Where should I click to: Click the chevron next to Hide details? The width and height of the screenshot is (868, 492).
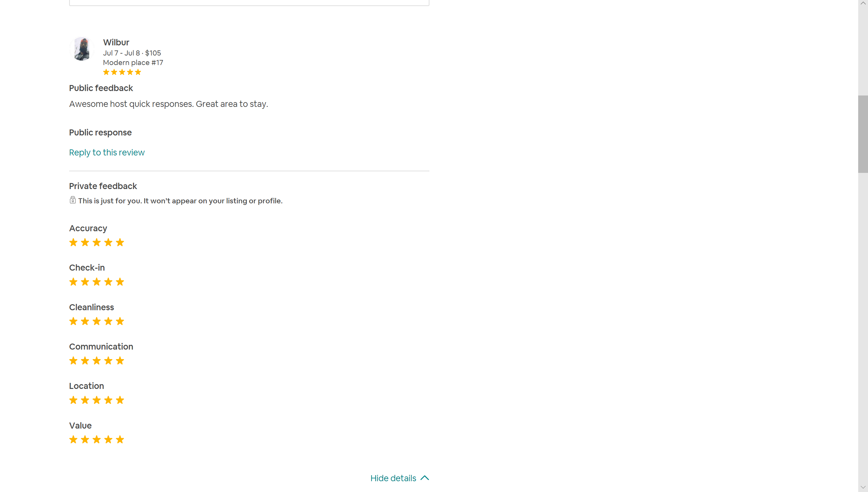pos(425,478)
